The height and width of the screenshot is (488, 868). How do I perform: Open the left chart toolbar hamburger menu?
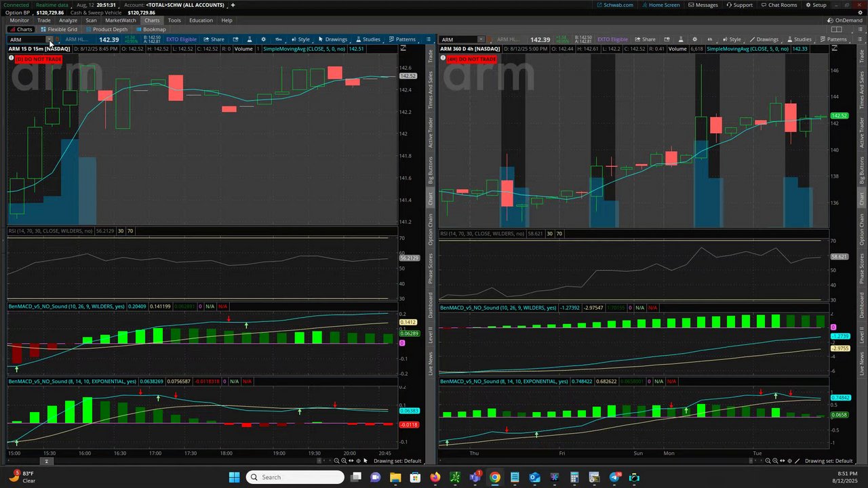pos(429,39)
